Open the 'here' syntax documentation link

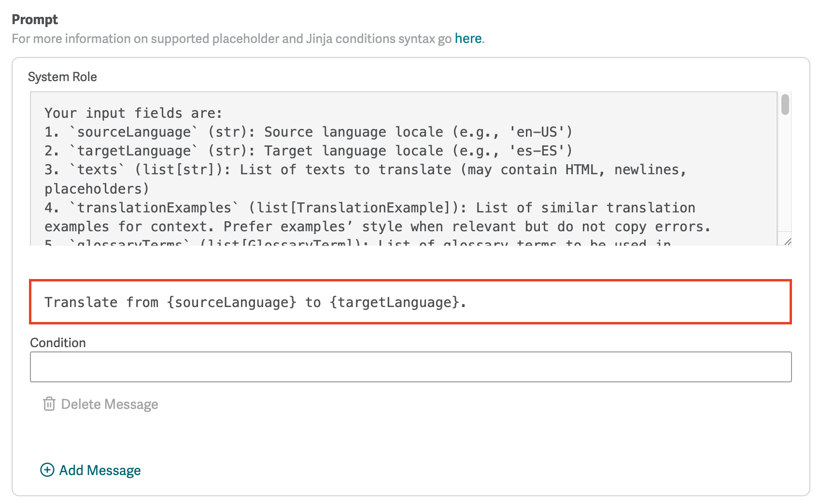[x=468, y=39]
